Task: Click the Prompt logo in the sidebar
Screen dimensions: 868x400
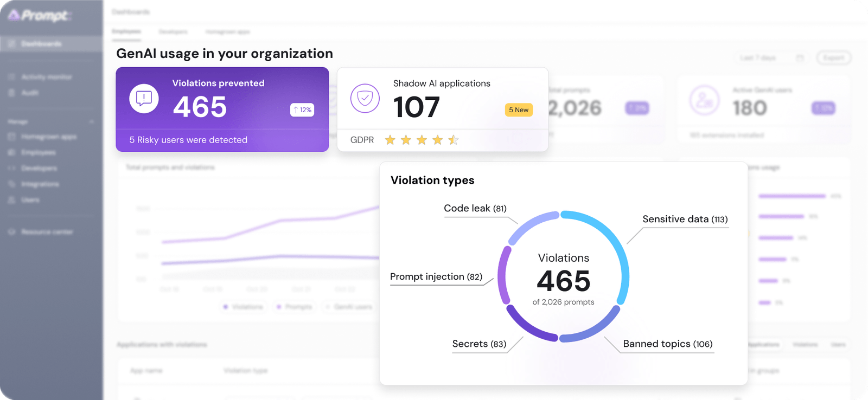Action: (x=39, y=15)
